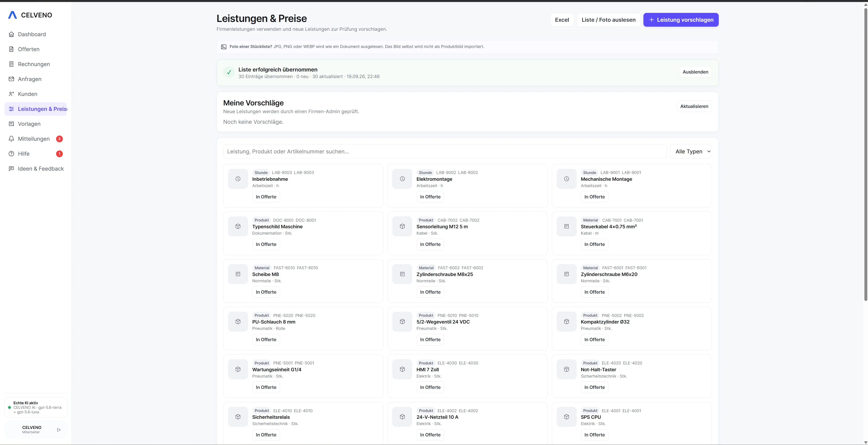This screenshot has height=445, width=868.
Task: Click the page vertical scrollbar
Action: tap(865, 154)
